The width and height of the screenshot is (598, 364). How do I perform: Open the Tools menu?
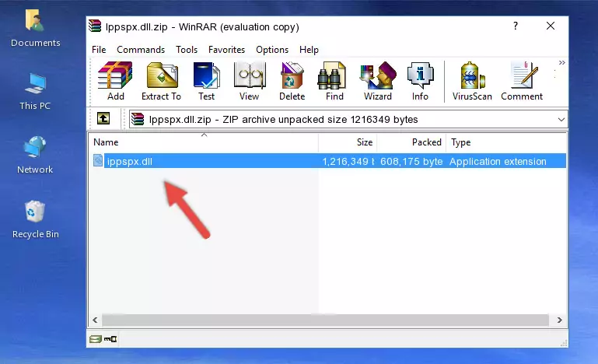pyautogui.click(x=187, y=50)
